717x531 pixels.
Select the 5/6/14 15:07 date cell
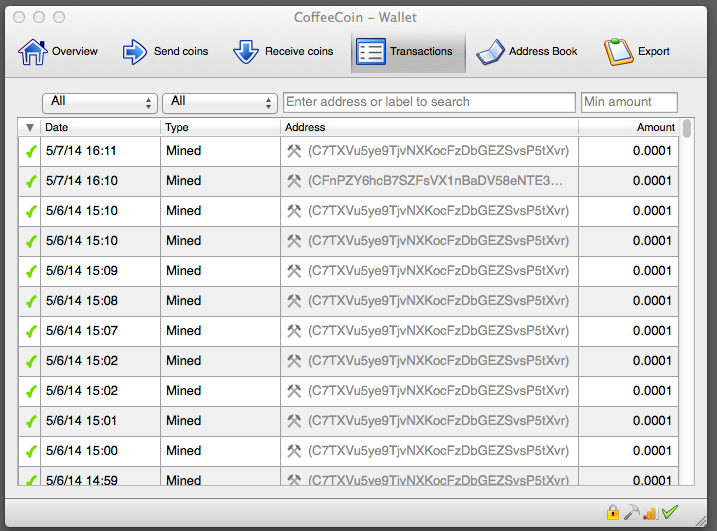101,331
